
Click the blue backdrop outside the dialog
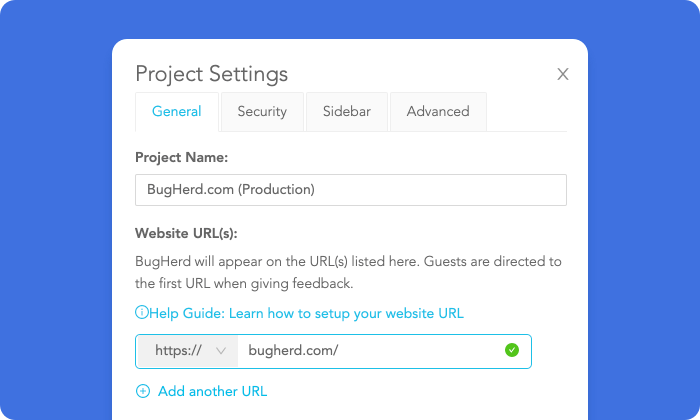click(x=50, y=200)
